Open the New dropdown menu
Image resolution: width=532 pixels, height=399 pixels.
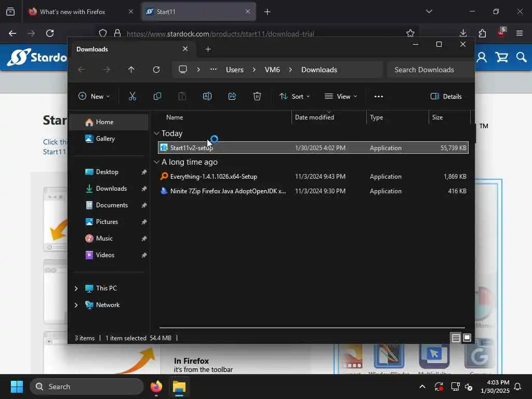pos(94,96)
